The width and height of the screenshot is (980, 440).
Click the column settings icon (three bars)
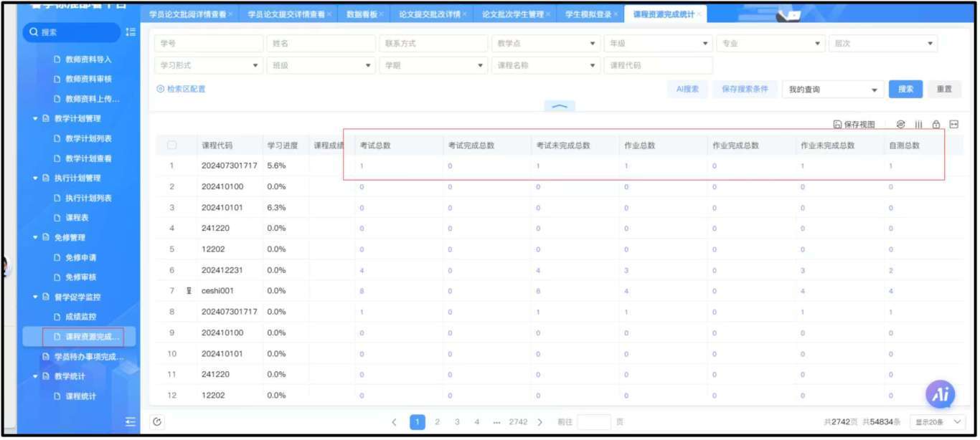[x=918, y=125]
